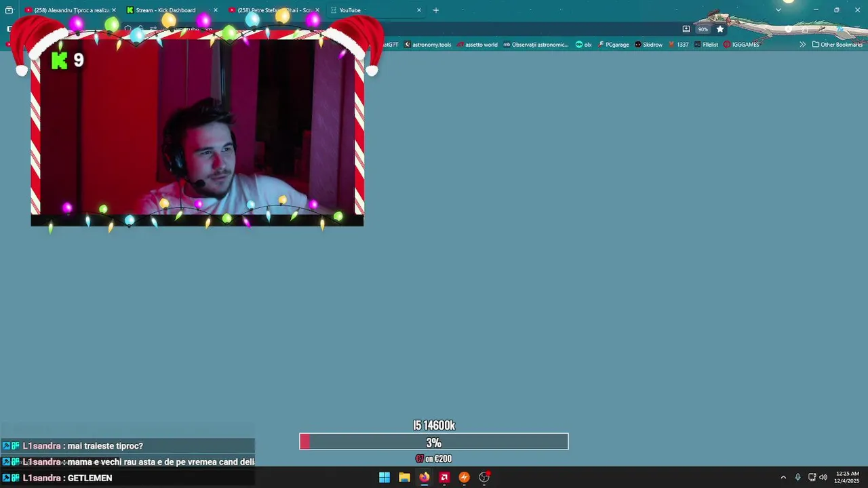Image resolution: width=868 pixels, height=488 pixels.
Task: Open the network tray icon
Action: pyautogui.click(x=812, y=477)
